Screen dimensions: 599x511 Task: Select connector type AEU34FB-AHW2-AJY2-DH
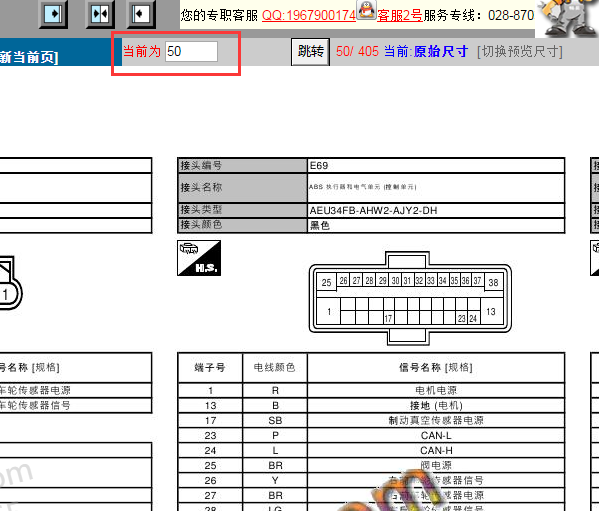373,210
